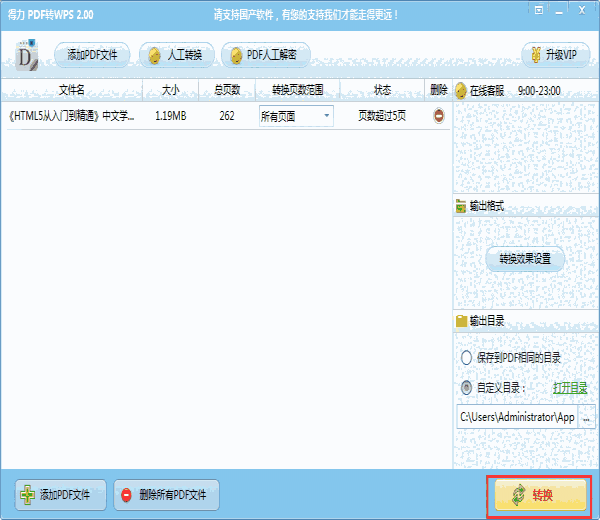Click the 打开目录 link
This screenshot has height=520, width=600.
tap(570, 388)
